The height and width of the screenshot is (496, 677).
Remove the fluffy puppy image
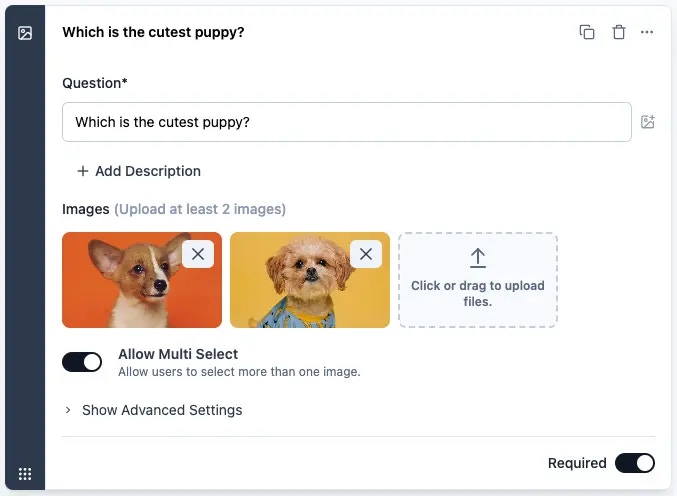[x=366, y=254]
